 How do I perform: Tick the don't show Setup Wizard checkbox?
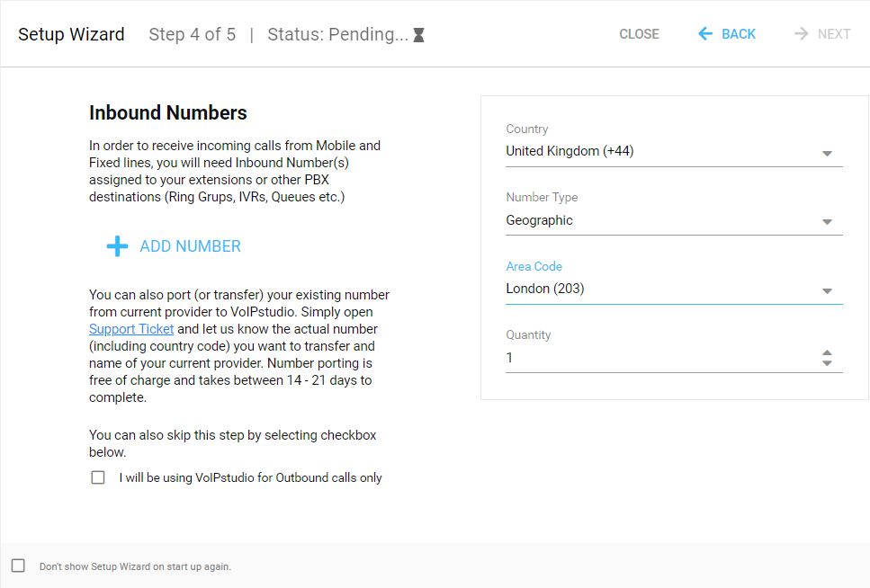[18, 566]
